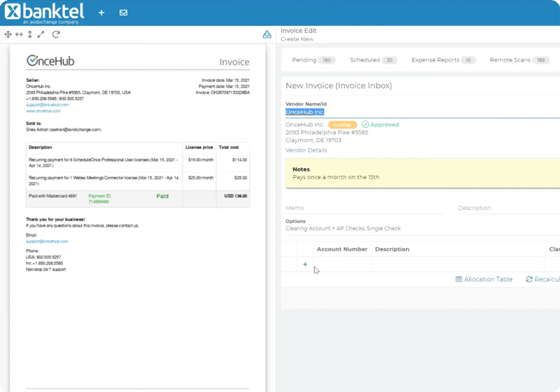This screenshot has width=560, height=392.
Task: Click the 'Create New' subtitle
Action: 297,39
